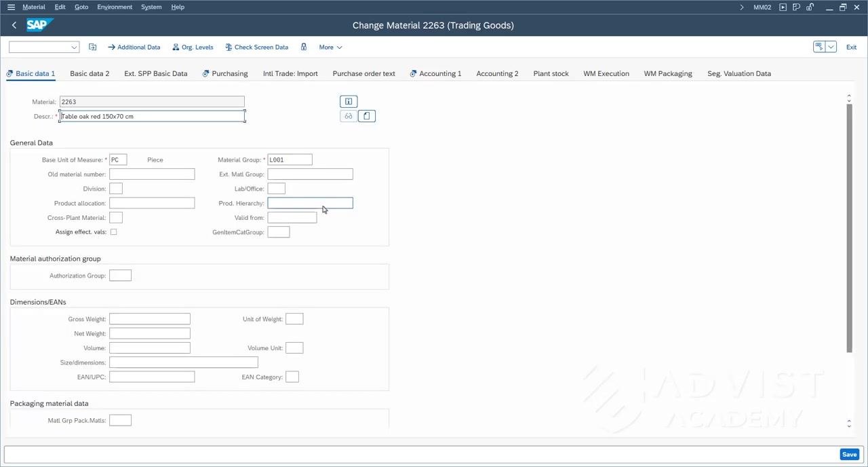Open the Goto menu
The height and width of the screenshot is (467, 868).
(81, 7)
